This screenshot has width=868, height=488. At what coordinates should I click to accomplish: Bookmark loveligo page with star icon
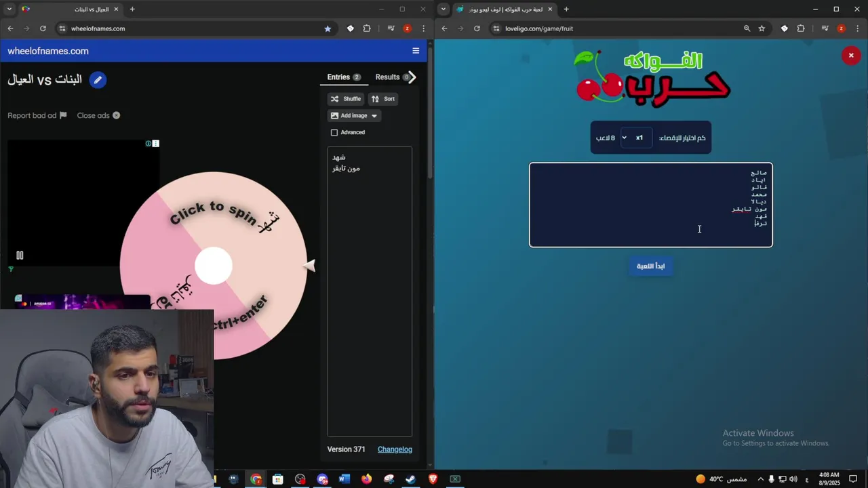[762, 28]
